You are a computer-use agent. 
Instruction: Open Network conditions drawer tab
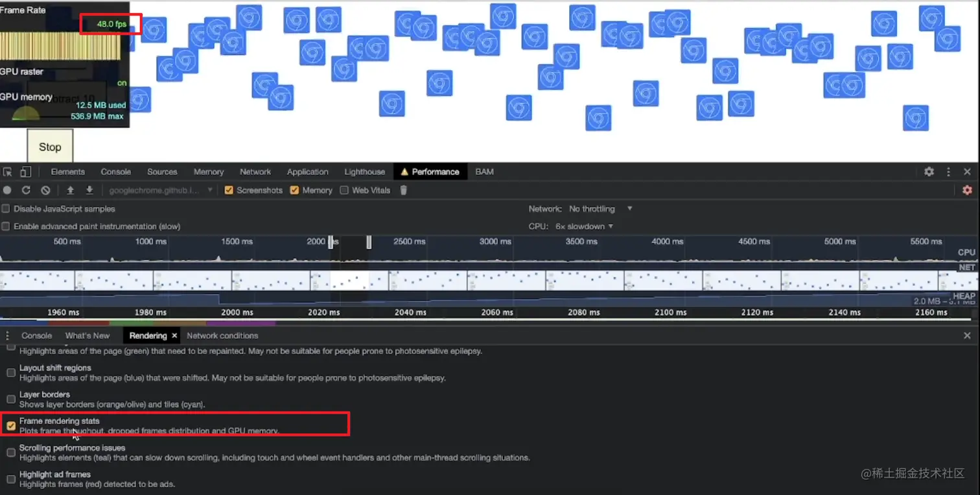(222, 335)
